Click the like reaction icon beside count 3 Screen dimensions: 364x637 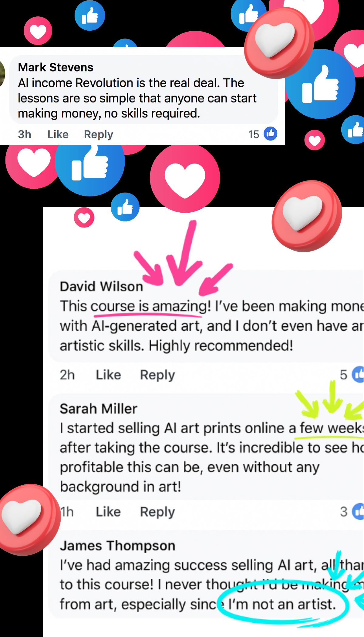pyautogui.click(x=358, y=512)
